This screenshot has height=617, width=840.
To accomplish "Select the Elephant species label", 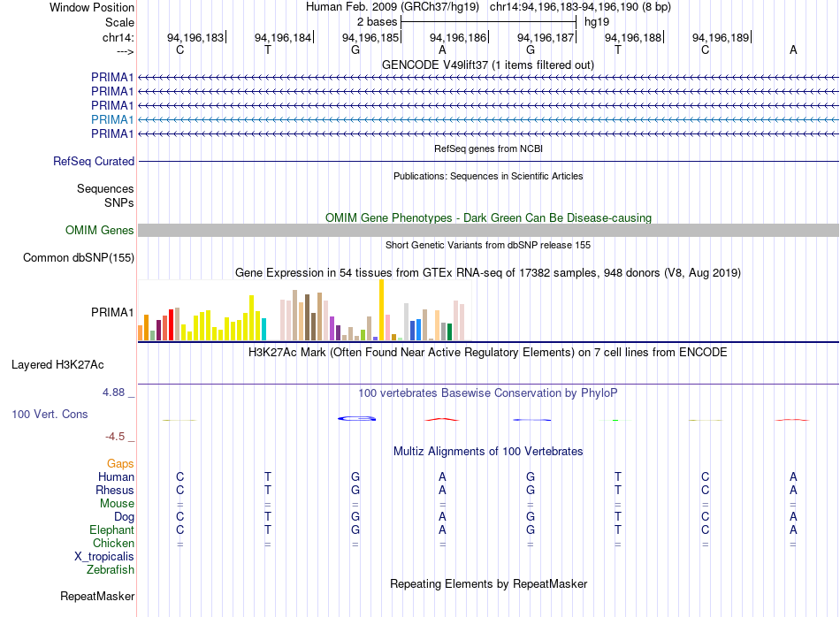I will 111,529.
